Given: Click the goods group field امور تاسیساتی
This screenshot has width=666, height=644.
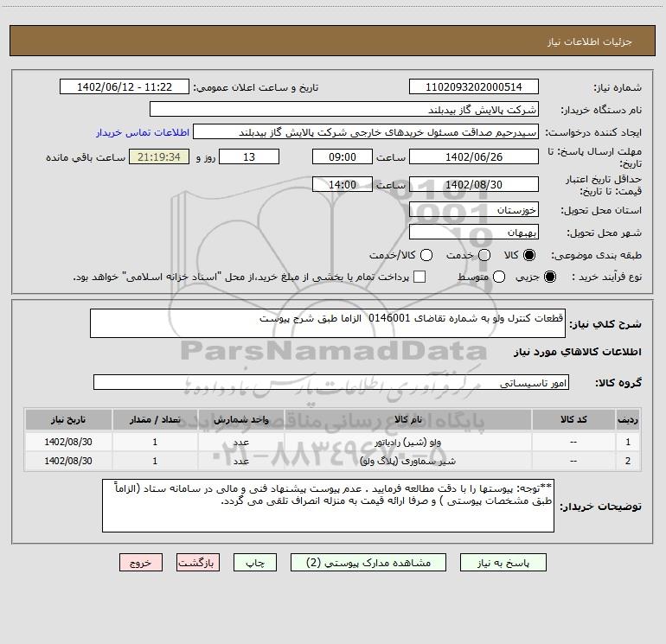Looking at the screenshot, I should [331, 382].
